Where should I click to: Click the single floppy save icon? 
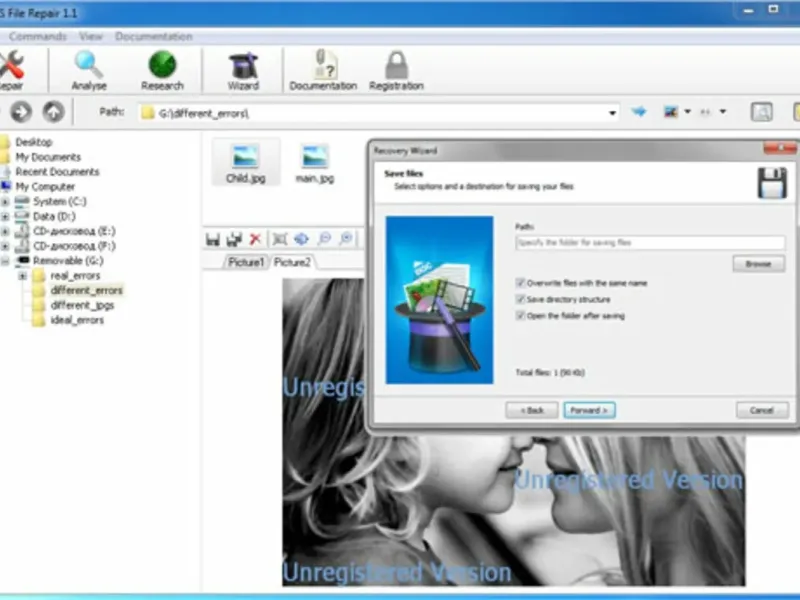tap(213, 239)
